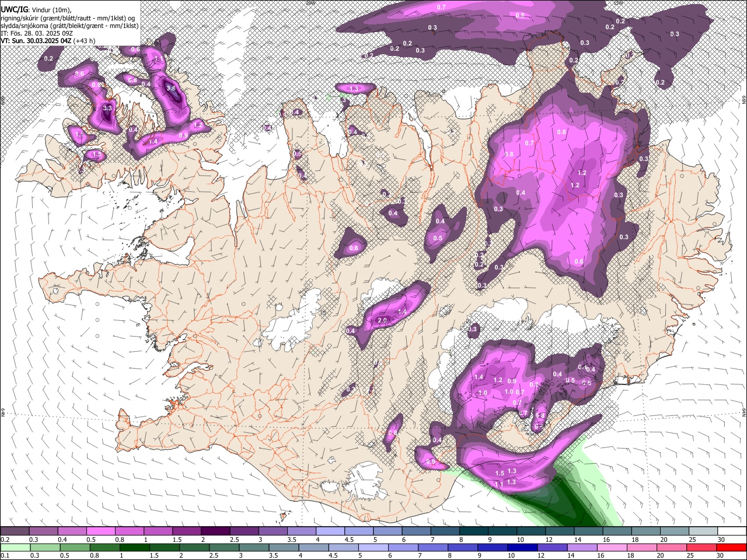Pick the darkest purple 2–2.5 snow legend swatch

tap(215, 531)
